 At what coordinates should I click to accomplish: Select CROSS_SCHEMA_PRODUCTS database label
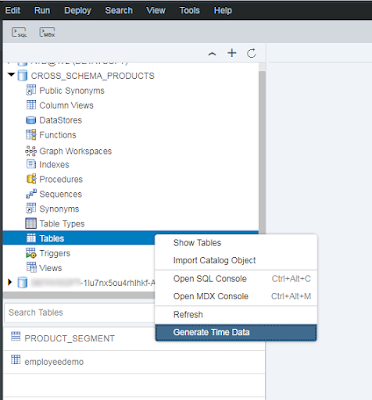[x=92, y=76]
